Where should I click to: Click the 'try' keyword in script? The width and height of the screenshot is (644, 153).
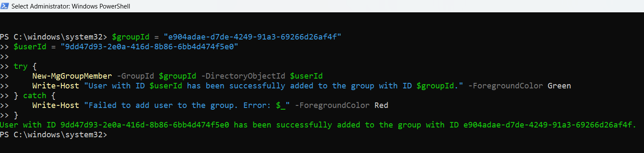click(x=20, y=66)
